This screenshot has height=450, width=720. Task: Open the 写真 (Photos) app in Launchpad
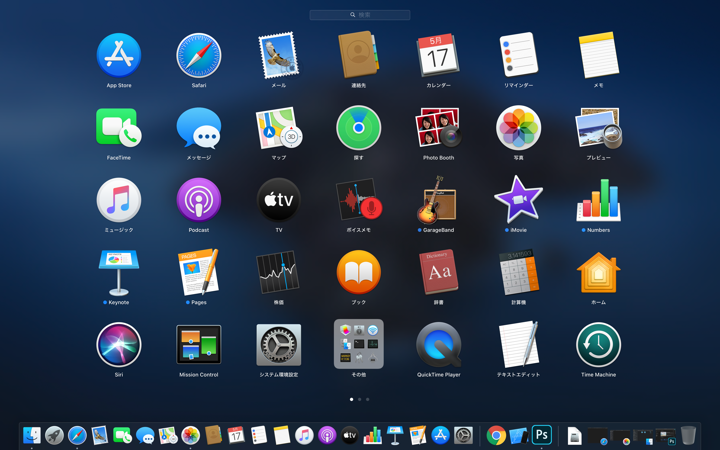(x=518, y=128)
